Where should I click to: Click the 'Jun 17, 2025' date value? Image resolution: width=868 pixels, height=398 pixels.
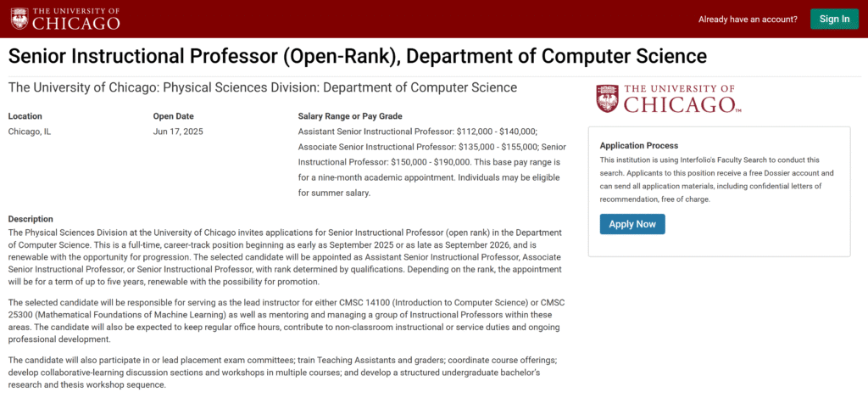point(178,132)
